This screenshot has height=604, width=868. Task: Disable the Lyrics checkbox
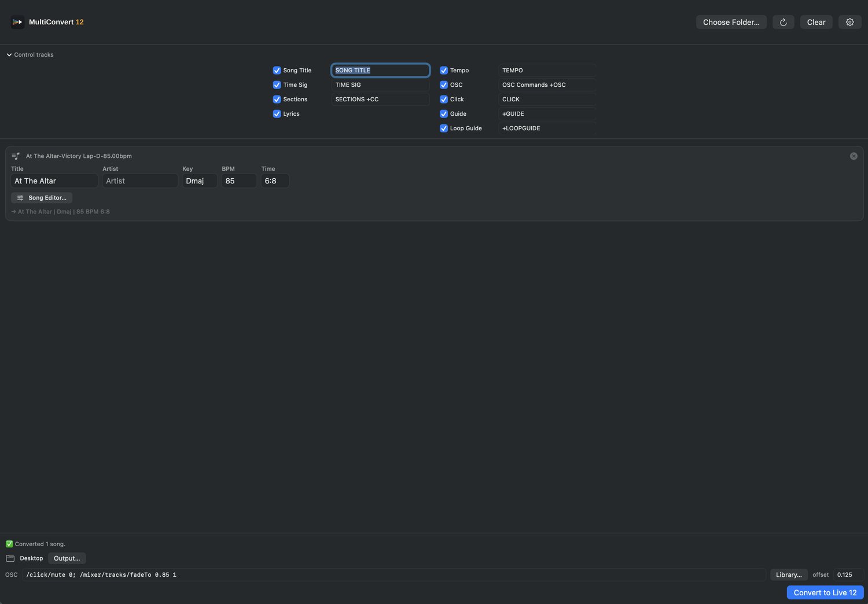click(277, 113)
